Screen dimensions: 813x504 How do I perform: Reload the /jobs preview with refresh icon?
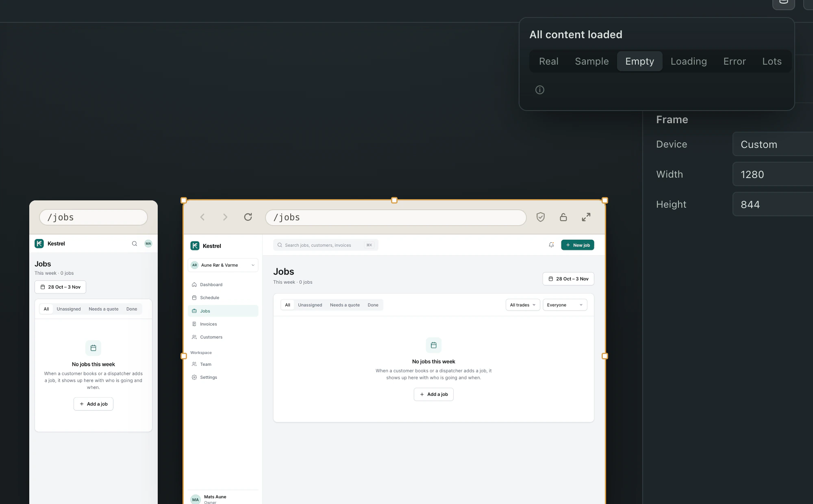pos(248,217)
